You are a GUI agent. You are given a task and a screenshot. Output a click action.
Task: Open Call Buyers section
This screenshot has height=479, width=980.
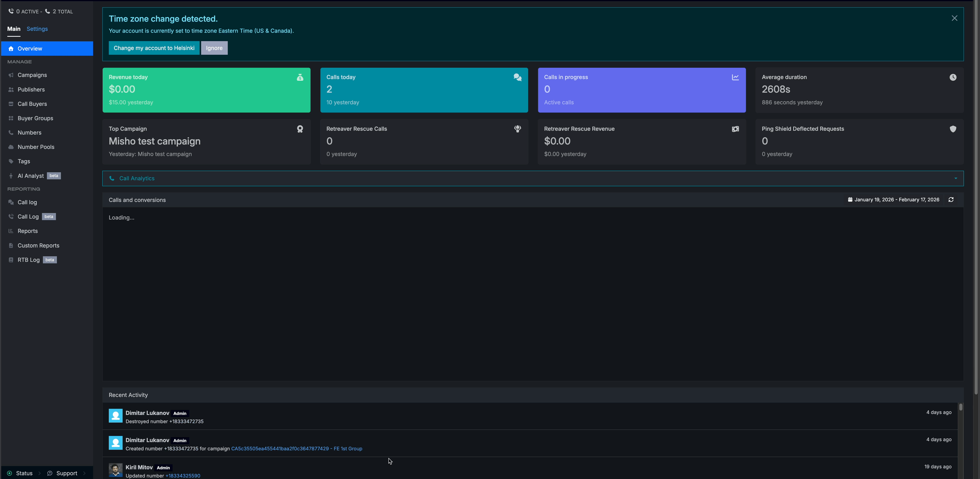click(x=32, y=104)
